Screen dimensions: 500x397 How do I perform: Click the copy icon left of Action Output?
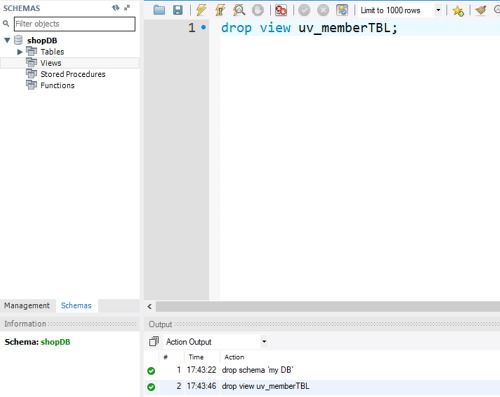(x=154, y=342)
